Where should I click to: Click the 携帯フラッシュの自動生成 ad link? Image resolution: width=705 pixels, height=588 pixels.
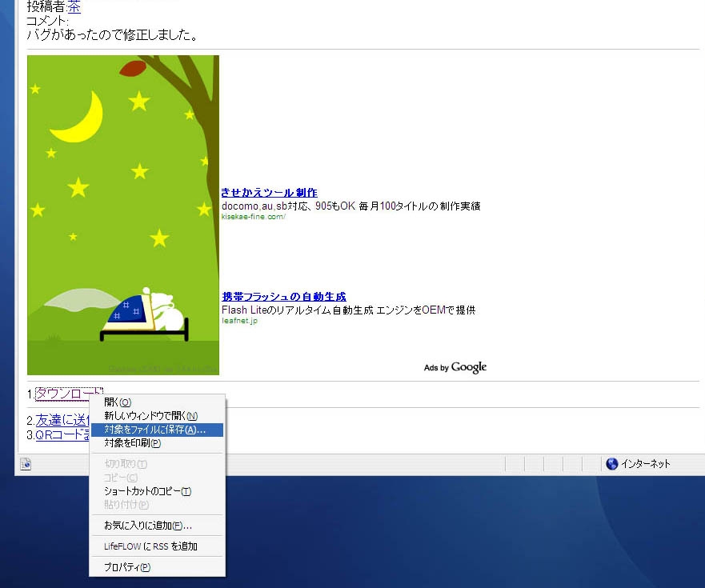283,297
